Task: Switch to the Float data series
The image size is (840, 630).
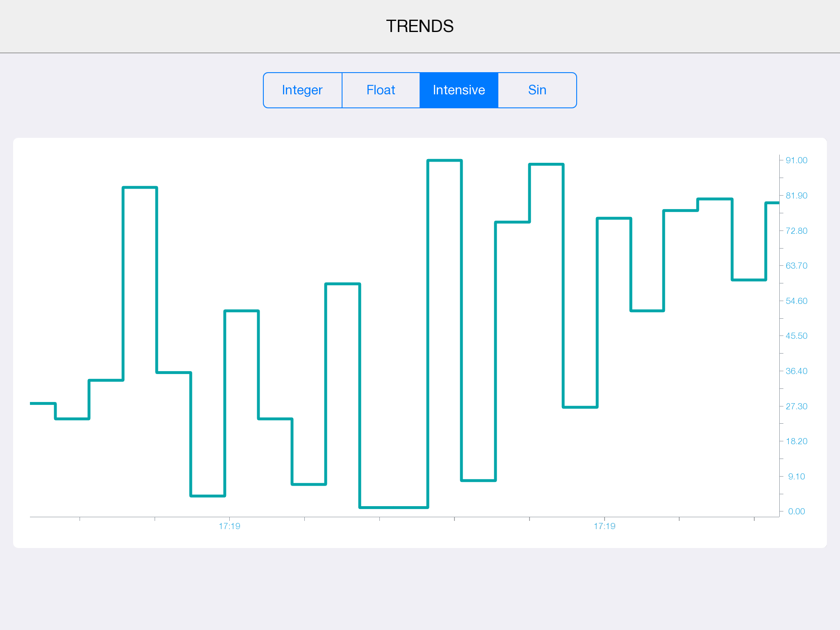Action: 381,90
